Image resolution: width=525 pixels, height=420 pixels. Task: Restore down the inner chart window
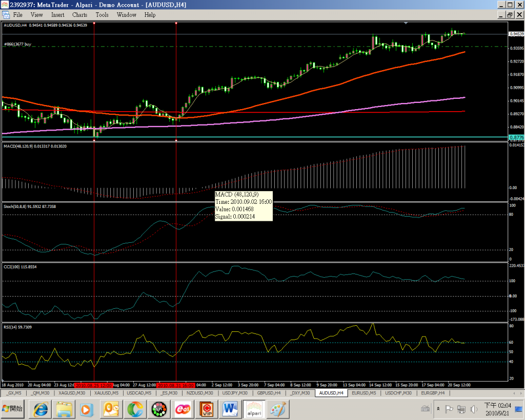510,15
